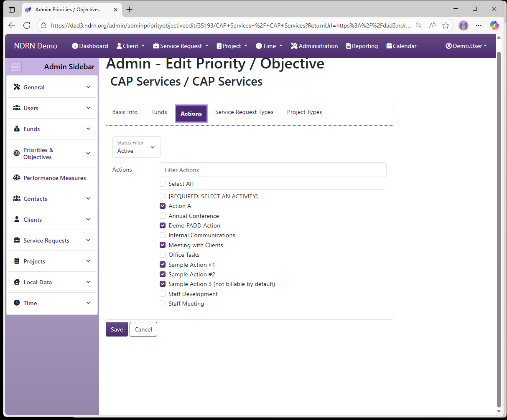Uncheck the Action A checkbox

[x=163, y=206]
